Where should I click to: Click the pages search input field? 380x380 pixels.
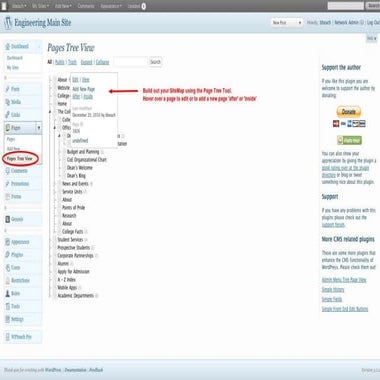point(130,62)
